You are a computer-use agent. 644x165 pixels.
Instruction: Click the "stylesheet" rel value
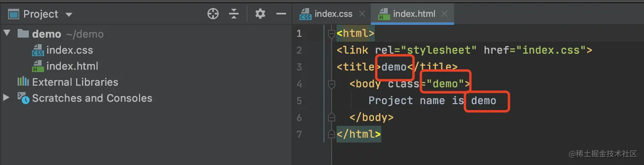pos(438,50)
